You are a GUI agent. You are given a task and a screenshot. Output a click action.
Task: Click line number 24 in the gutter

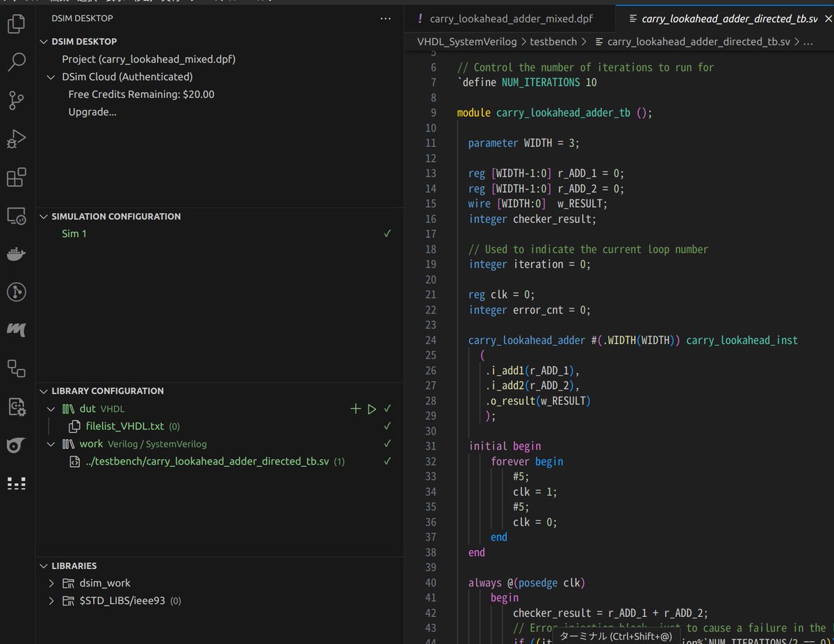(430, 340)
